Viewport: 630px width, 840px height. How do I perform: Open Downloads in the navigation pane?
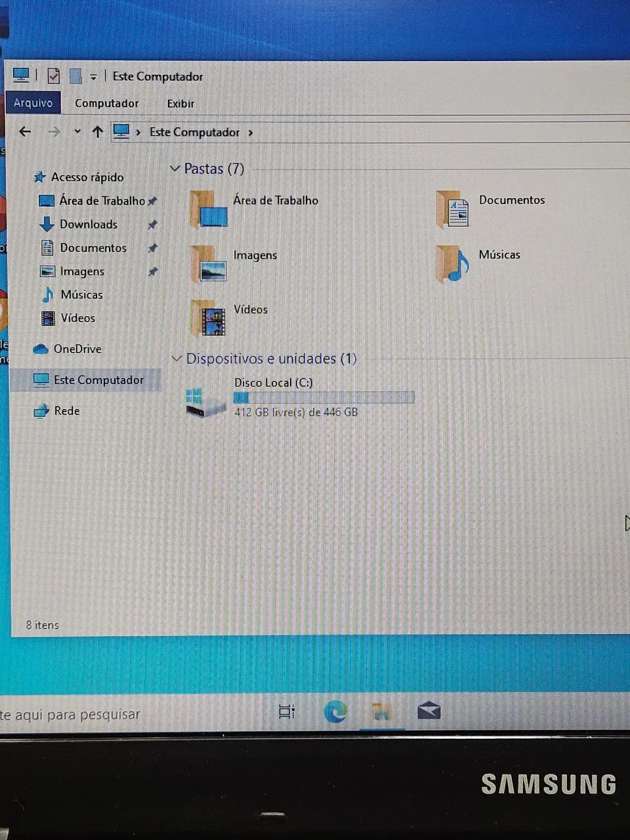pos(89,224)
